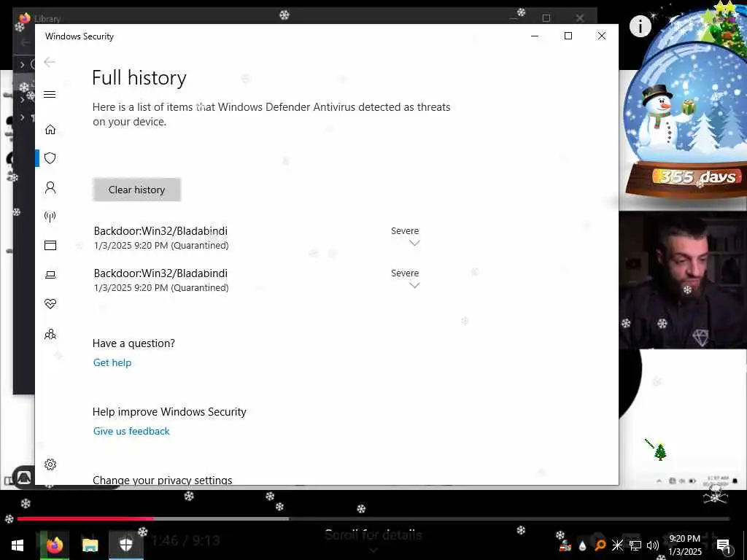
Task: Minimize the Windows Security window
Action: (x=535, y=36)
